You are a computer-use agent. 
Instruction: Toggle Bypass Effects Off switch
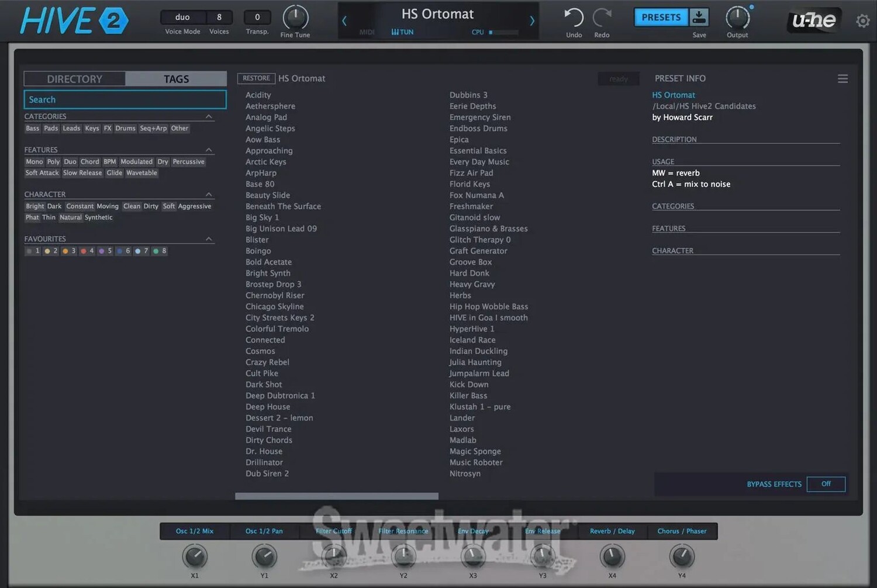(826, 484)
